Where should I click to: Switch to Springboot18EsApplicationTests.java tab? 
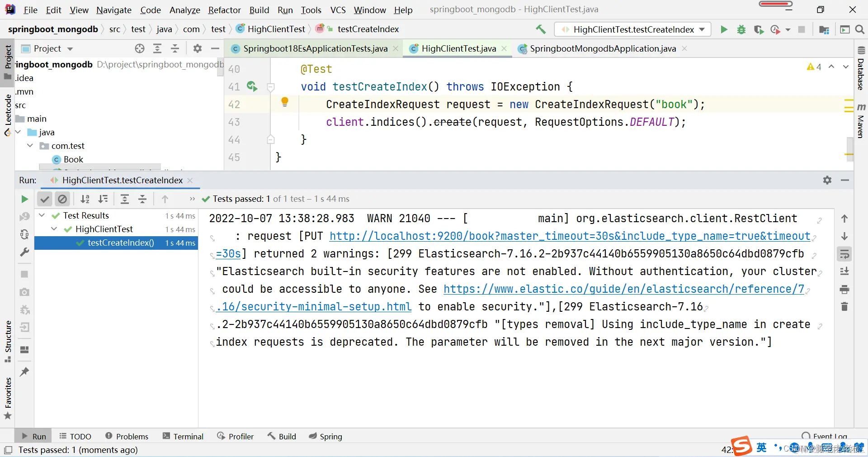click(x=316, y=48)
